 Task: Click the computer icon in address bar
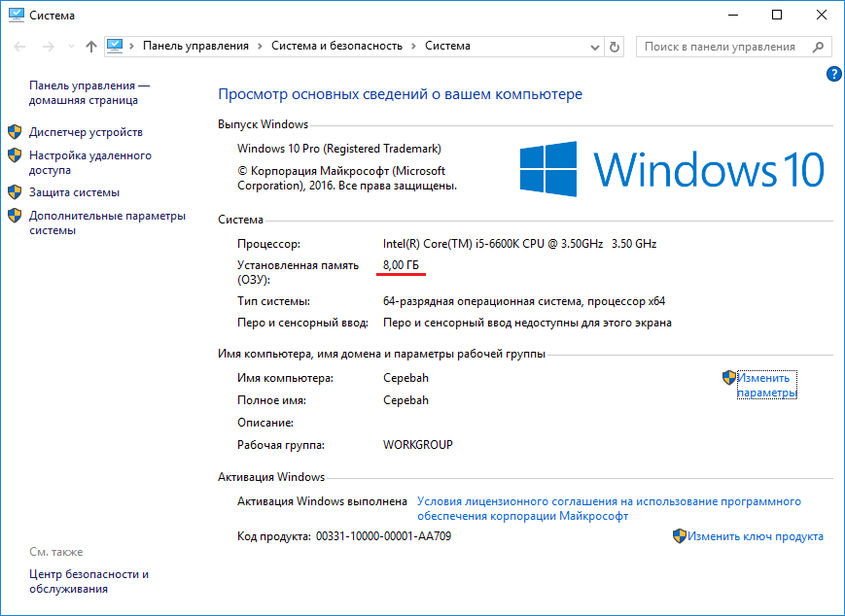point(115,47)
